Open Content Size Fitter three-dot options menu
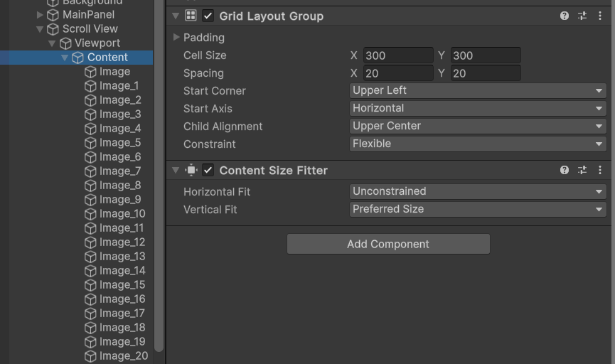615x364 pixels. [x=599, y=170]
